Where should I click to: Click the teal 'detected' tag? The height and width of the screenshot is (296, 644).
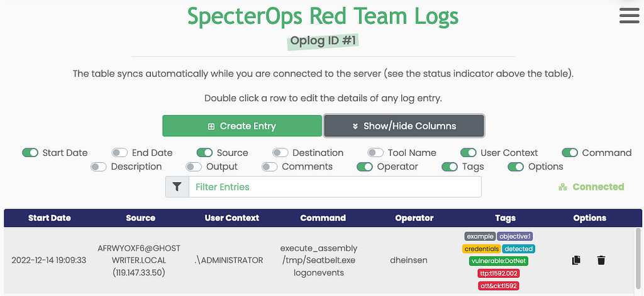click(x=518, y=249)
